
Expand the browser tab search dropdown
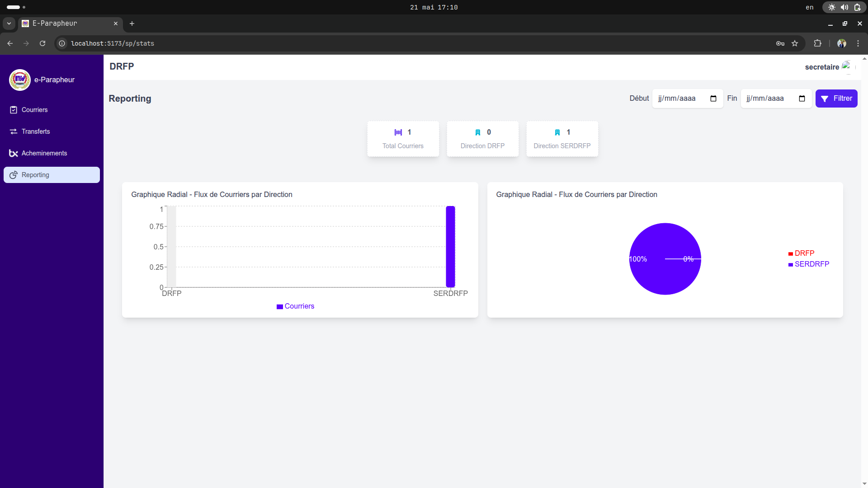9,23
